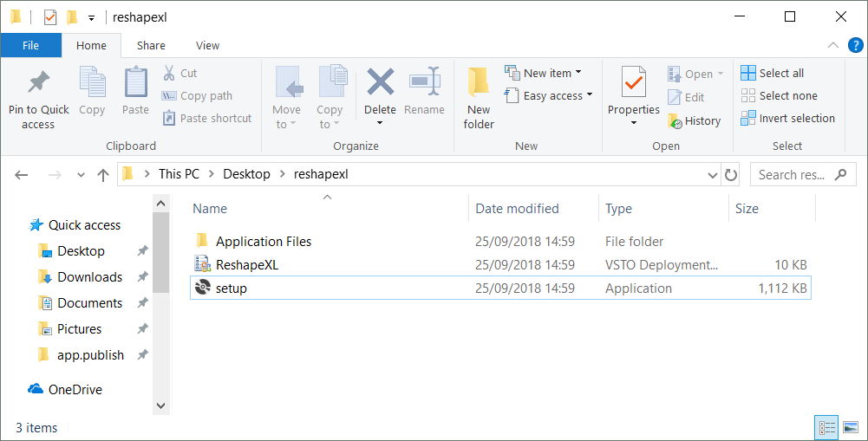Sort by the Type column header
The image size is (868, 441).
point(618,209)
